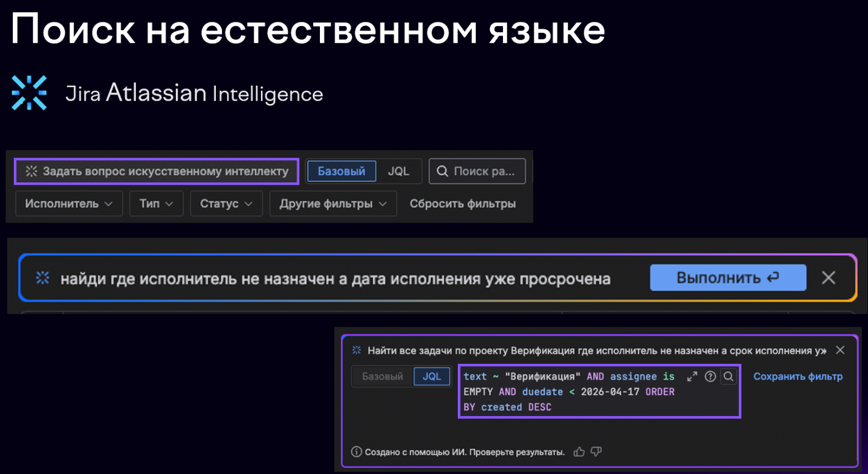The width and height of the screenshot is (868, 474).
Task: Click 'Создано с помощью ИИ. Проверьте результаты.' text
Action: [465, 452]
